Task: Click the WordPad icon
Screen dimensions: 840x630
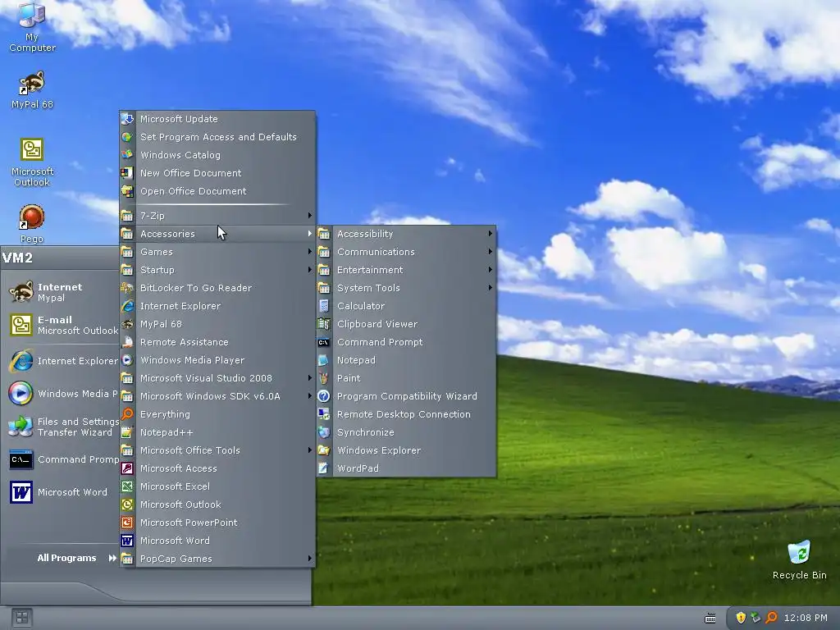Action: (323, 468)
